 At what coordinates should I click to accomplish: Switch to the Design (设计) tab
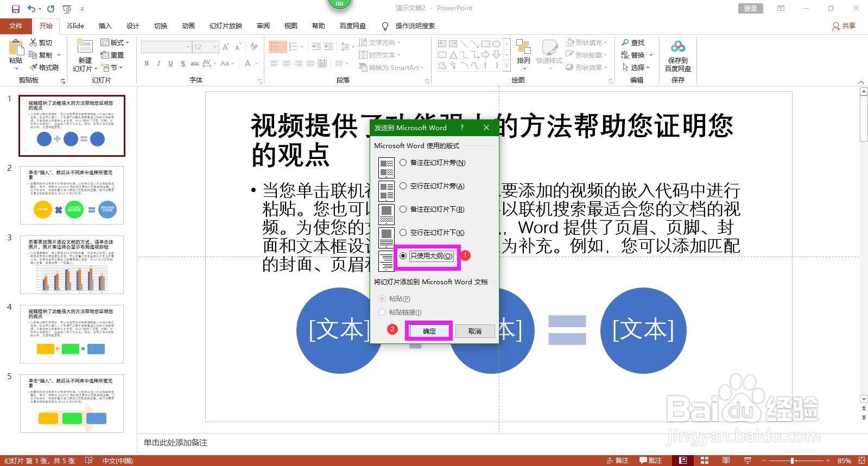(132, 25)
